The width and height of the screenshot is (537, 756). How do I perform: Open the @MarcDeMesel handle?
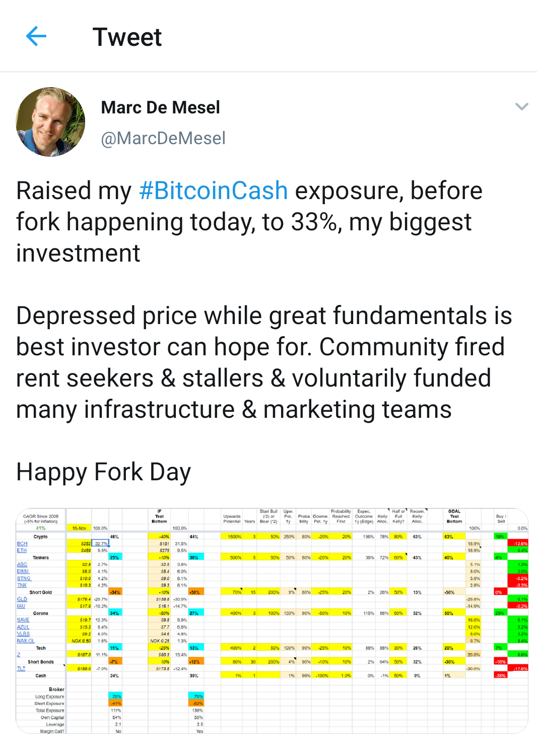click(x=163, y=138)
